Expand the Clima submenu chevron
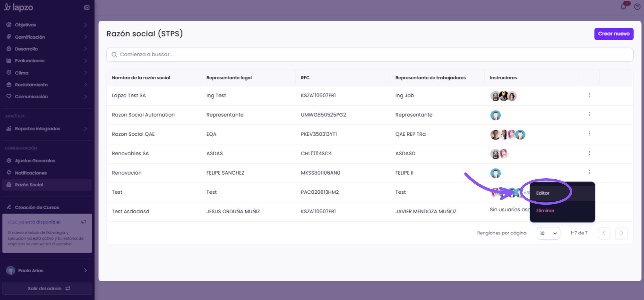 [x=86, y=73]
